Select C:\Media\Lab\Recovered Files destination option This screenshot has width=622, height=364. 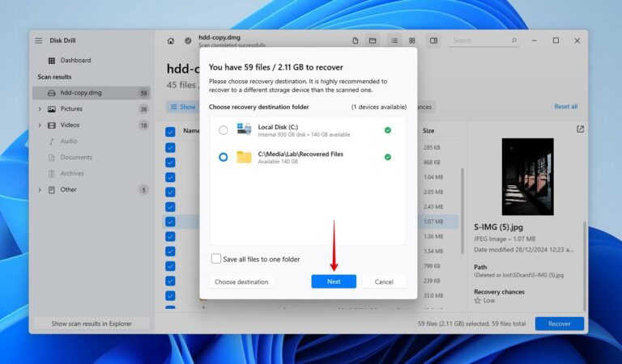(x=224, y=157)
